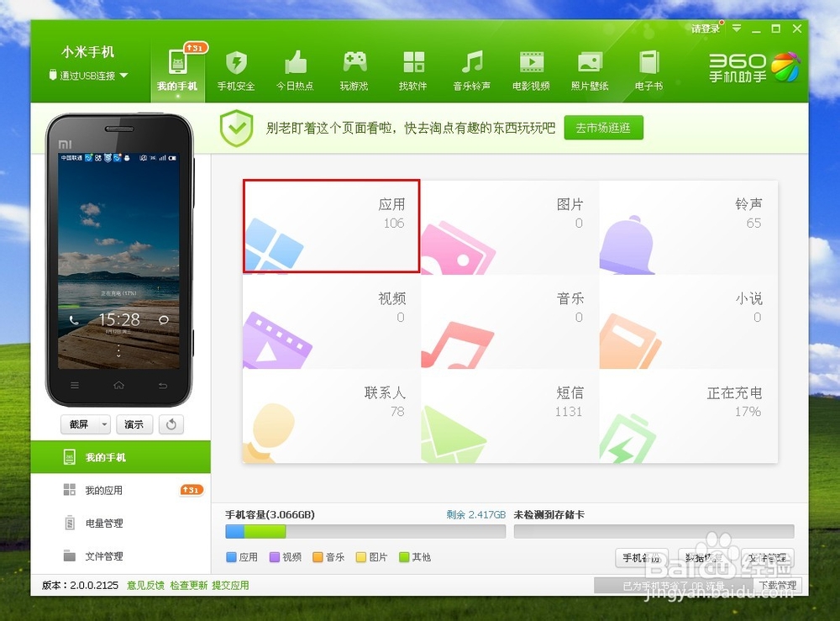840x621 pixels.
Task: Select 电量管理 in the left sidebar
Action: point(120,523)
